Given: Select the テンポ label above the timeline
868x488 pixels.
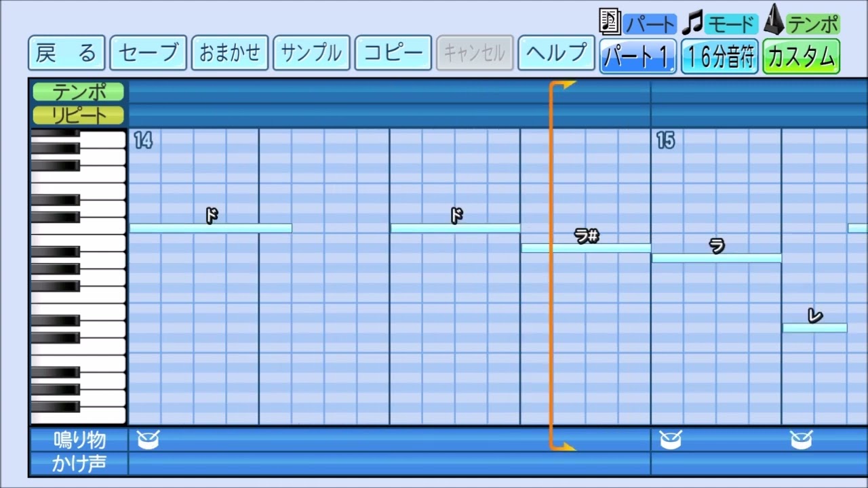Looking at the screenshot, I should [x=77, y=91].
